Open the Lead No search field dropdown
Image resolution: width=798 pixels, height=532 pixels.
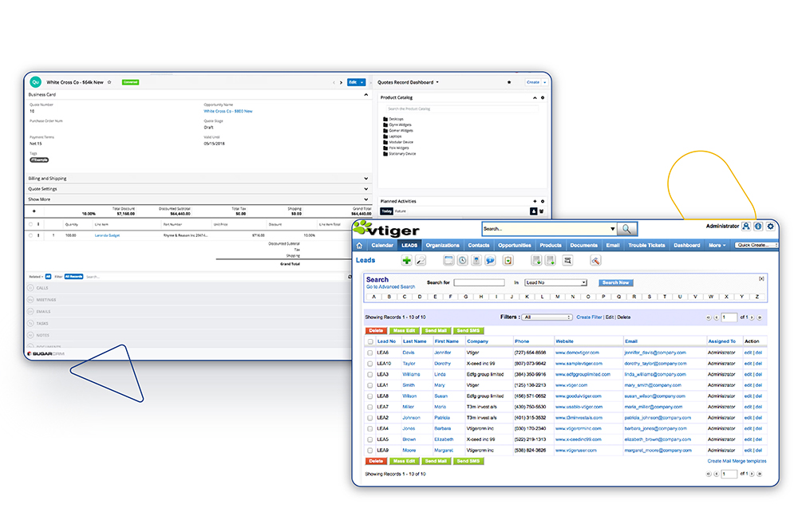555,282
